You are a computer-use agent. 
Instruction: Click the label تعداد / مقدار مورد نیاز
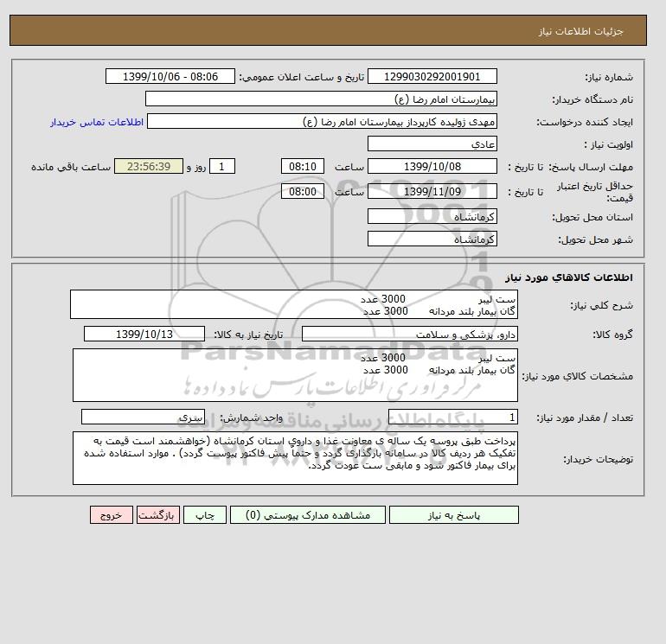click(x=585, y=418)
